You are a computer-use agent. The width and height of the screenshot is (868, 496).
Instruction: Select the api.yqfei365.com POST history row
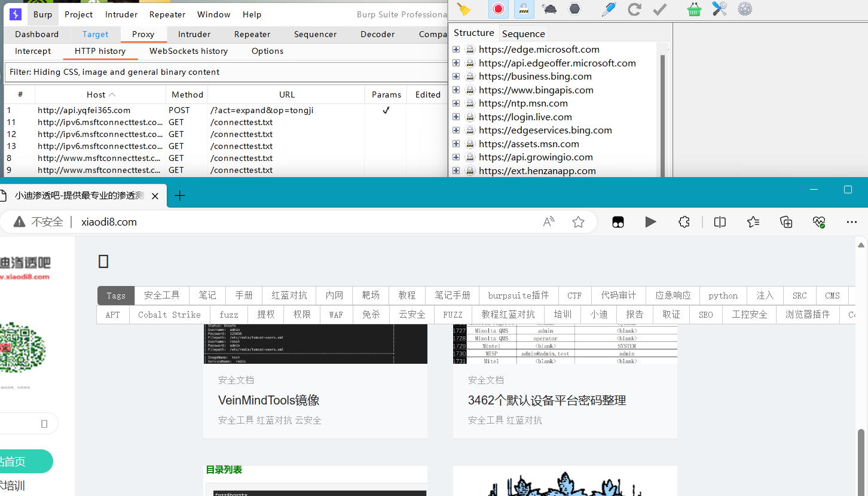[x=225, y=110]
